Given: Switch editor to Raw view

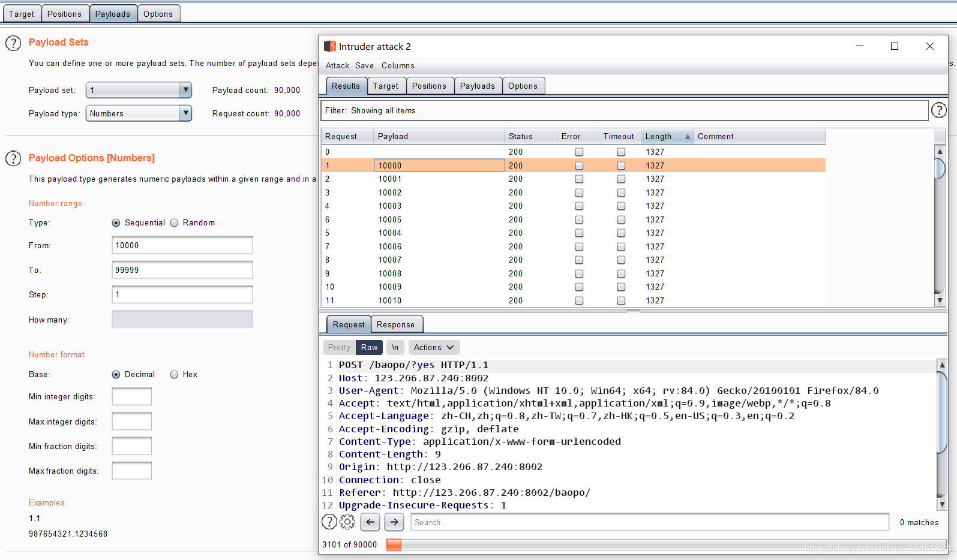Looking at the screenshot, I should point(370,347).
